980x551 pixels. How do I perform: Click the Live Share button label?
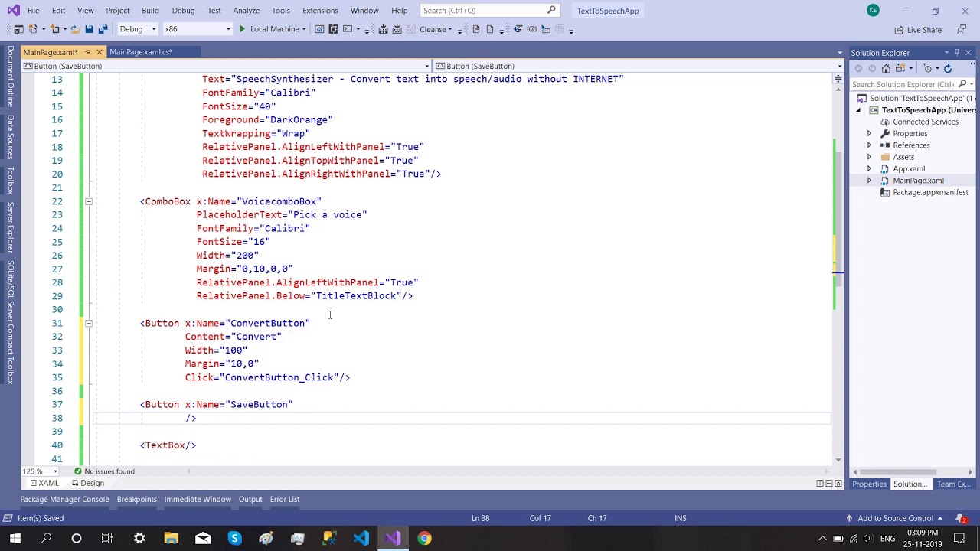924,30
